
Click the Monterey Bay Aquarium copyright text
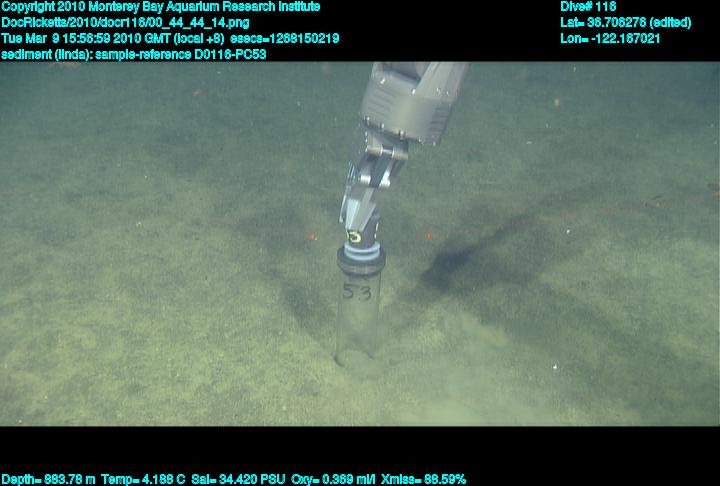point(160,7)
